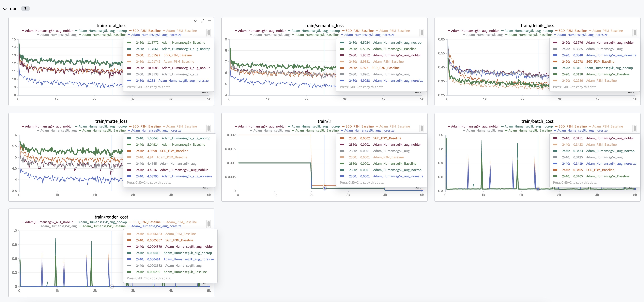Select Adam_Humanseg5k_aug_noblur legend in train/total_loss
644x302 pixels.
click(47, 31)
